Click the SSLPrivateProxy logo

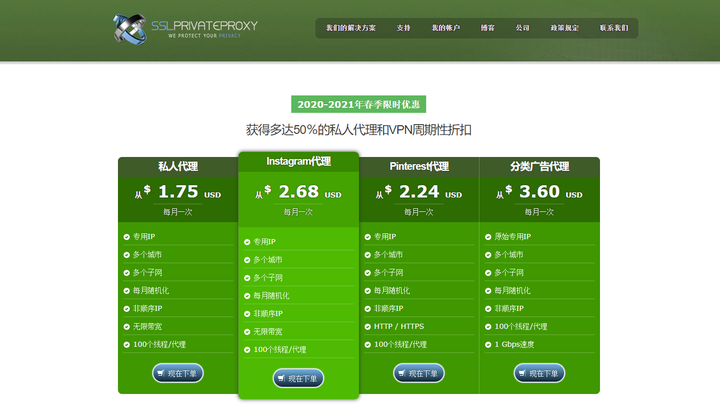[x=186, y=29]
